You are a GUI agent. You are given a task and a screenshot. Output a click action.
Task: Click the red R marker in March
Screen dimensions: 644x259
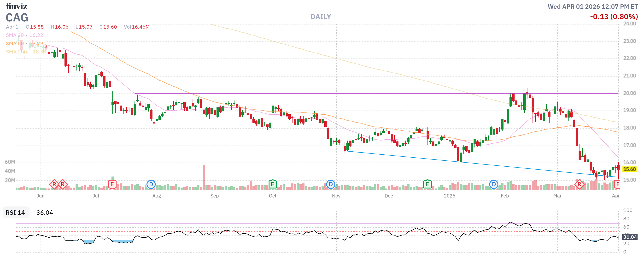tap(579, 185)
